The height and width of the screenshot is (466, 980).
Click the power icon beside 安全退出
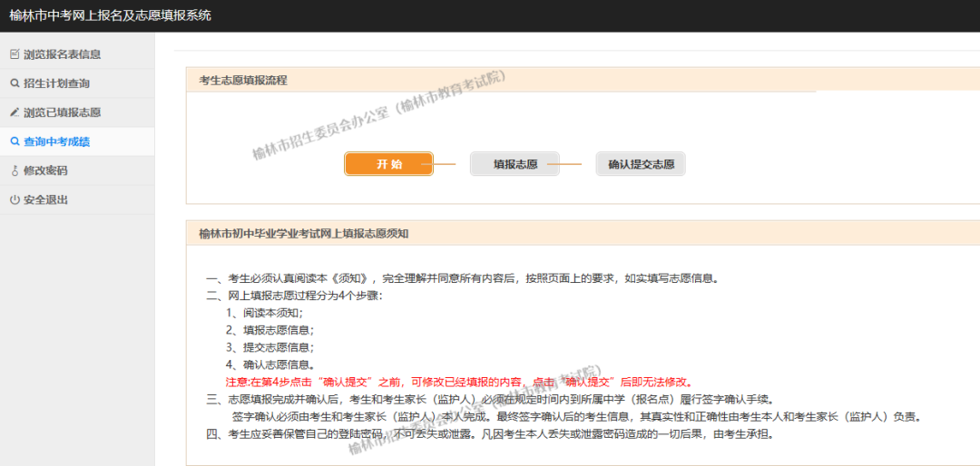tap(15, 199)
